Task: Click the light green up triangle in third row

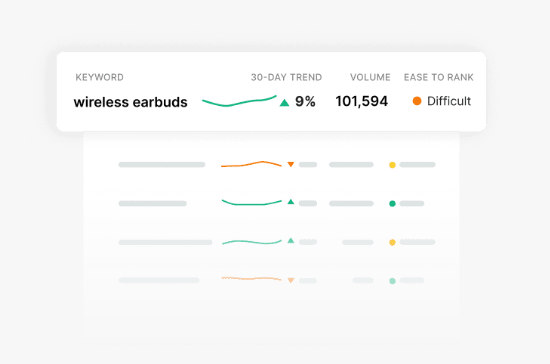Action: (291, 241)
